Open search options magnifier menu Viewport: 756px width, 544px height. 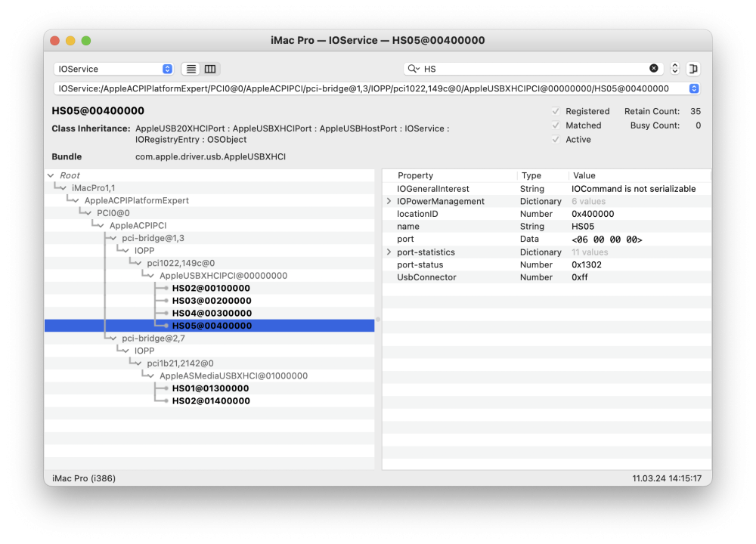coord(414,69)
